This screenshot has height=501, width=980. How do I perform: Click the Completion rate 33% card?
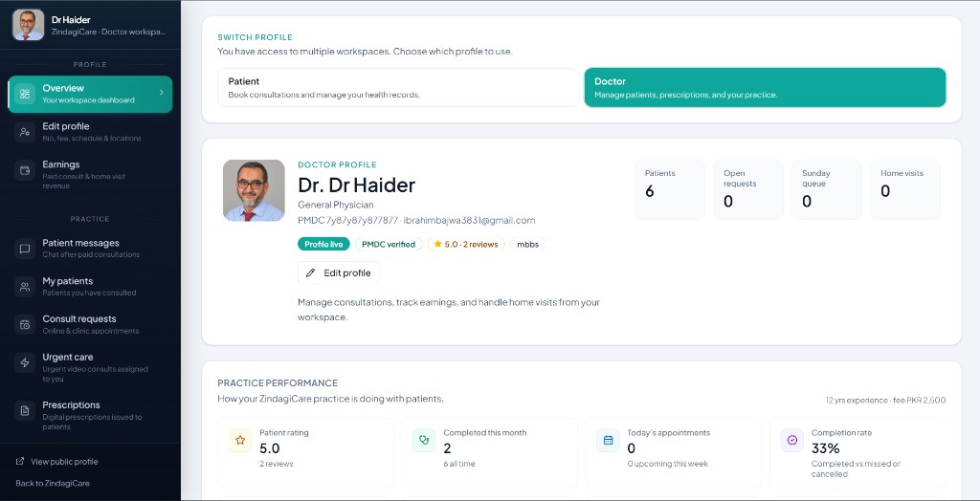pyautogui.click(x=857, y=453)
